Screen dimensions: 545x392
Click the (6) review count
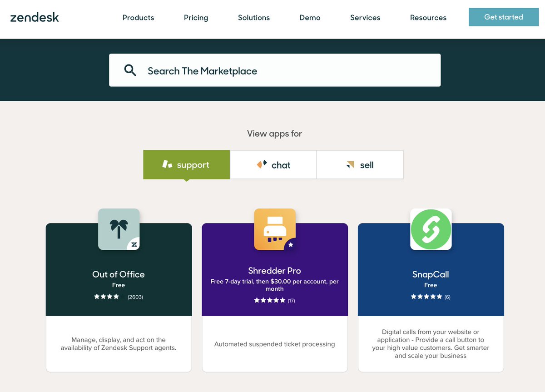pos(447,297)
